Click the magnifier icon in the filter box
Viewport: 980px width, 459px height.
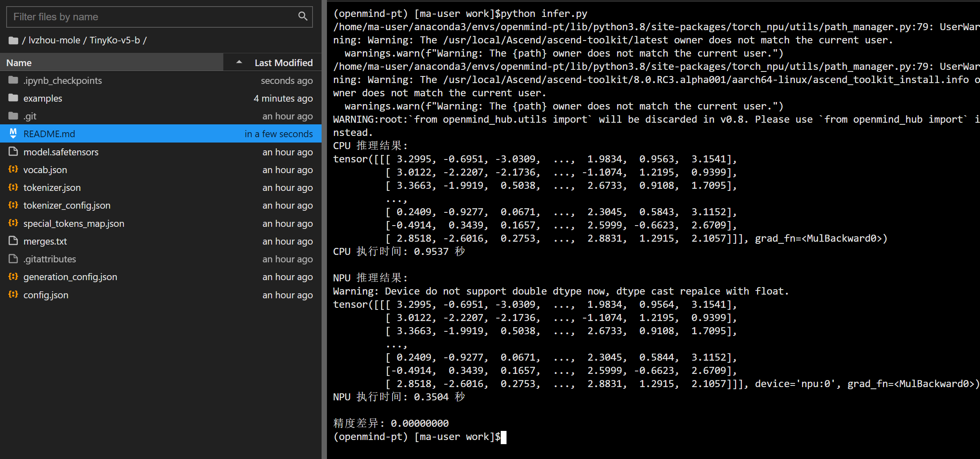click(303, 17)
